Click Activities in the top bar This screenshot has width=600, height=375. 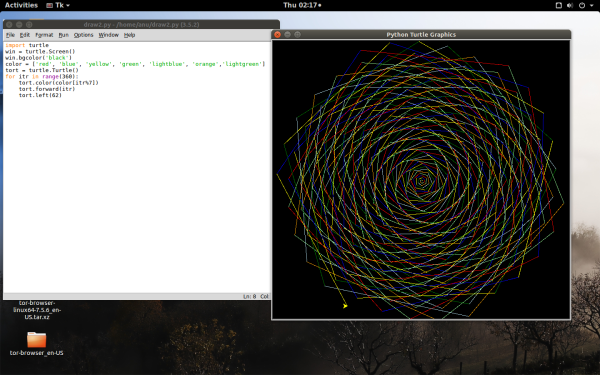21,5
